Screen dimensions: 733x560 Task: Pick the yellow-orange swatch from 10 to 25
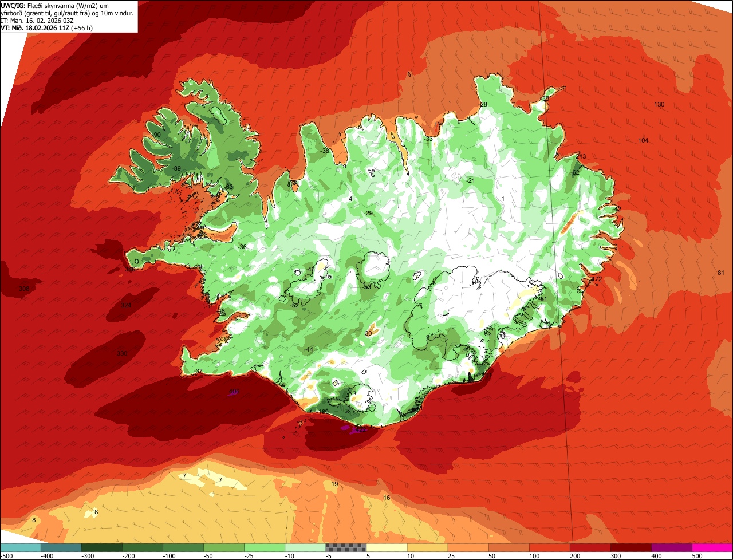pos(427,547)
